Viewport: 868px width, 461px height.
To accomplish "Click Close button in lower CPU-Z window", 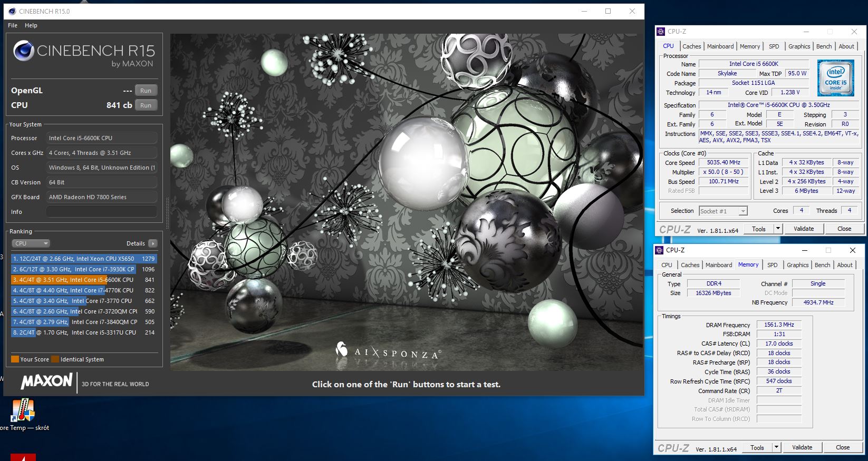I will 843,448.
